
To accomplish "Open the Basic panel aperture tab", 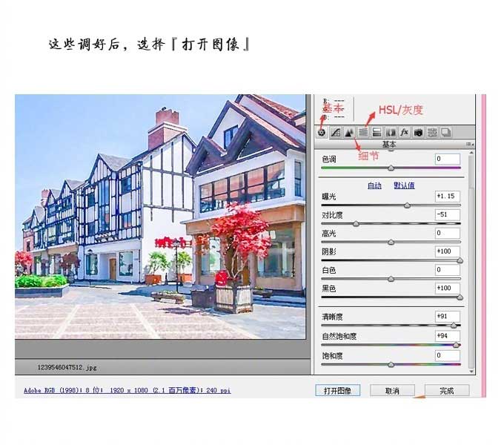I will (x=322, y=132).
